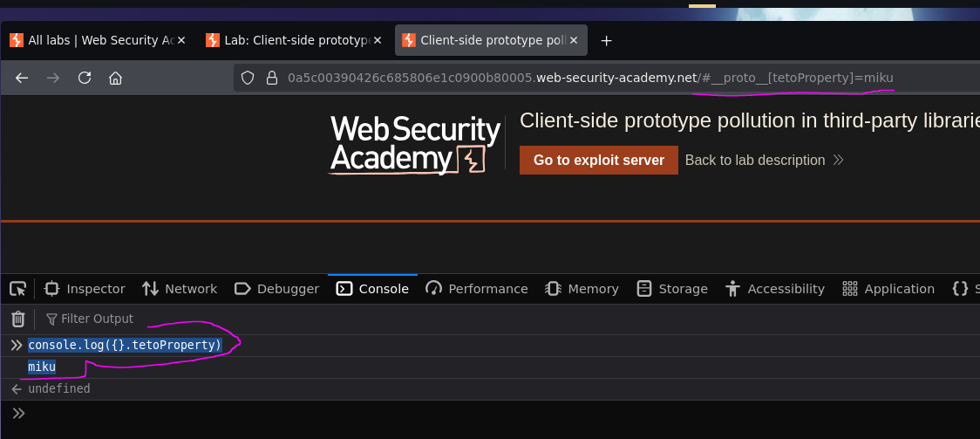Select the active Client-side prototype poll tab
This screenshot has width=980, height=439.
[491, 41]
